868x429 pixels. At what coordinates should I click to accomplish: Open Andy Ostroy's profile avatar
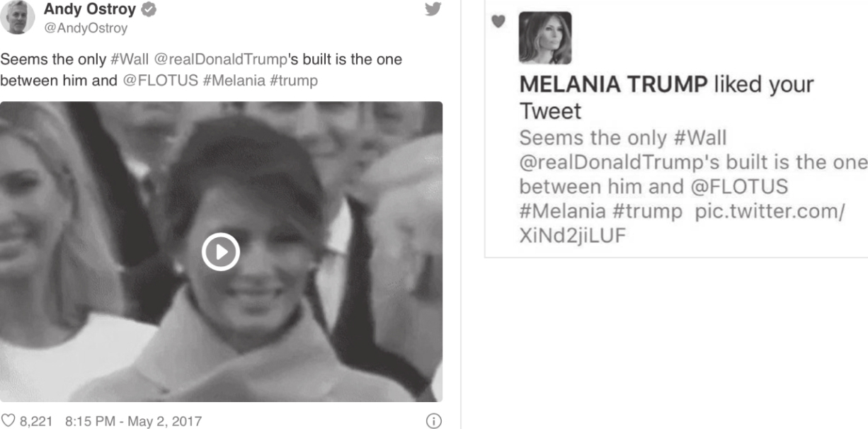(x=17, y=17)
